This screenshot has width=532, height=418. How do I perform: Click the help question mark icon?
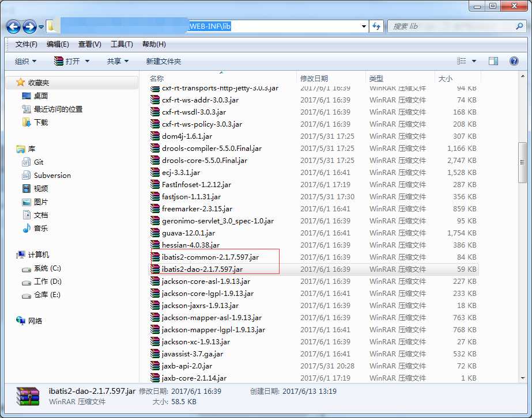point(514,61)
